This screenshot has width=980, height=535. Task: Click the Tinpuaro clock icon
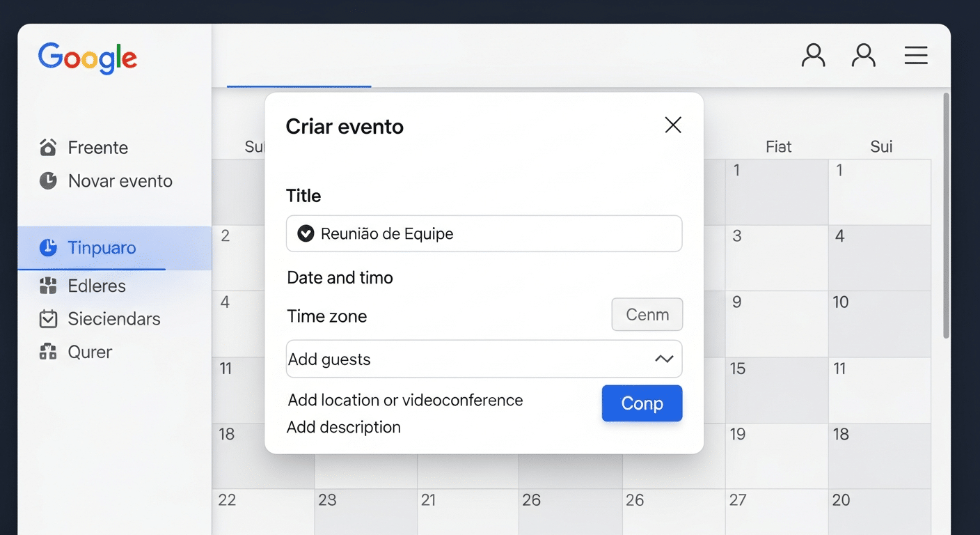(49, 248)
